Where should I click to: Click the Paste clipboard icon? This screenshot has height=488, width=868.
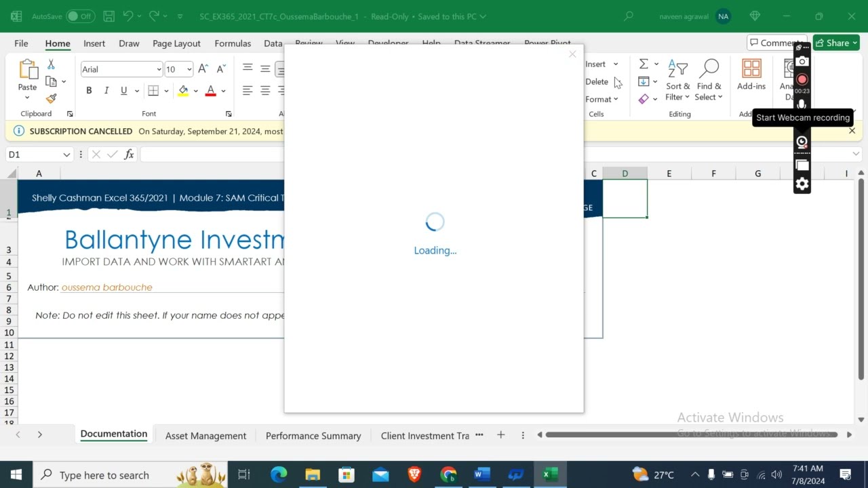click(x=28, y=69)
